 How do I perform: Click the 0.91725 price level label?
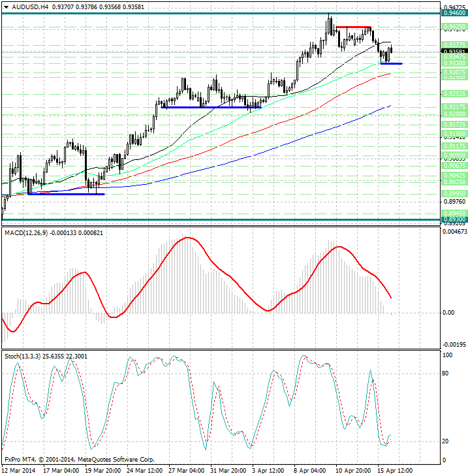pyautogui.click(x=454, y=125)
